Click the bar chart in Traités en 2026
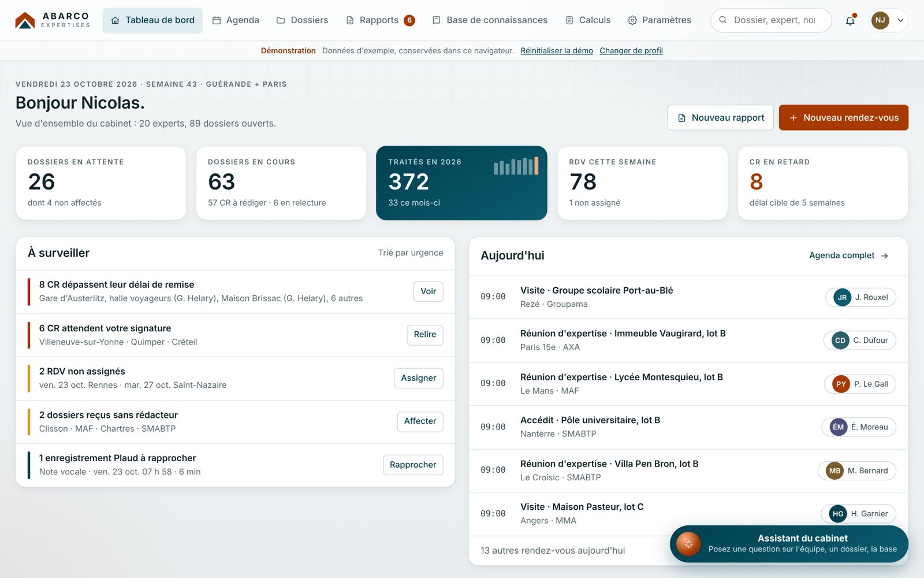 (516, 166)
